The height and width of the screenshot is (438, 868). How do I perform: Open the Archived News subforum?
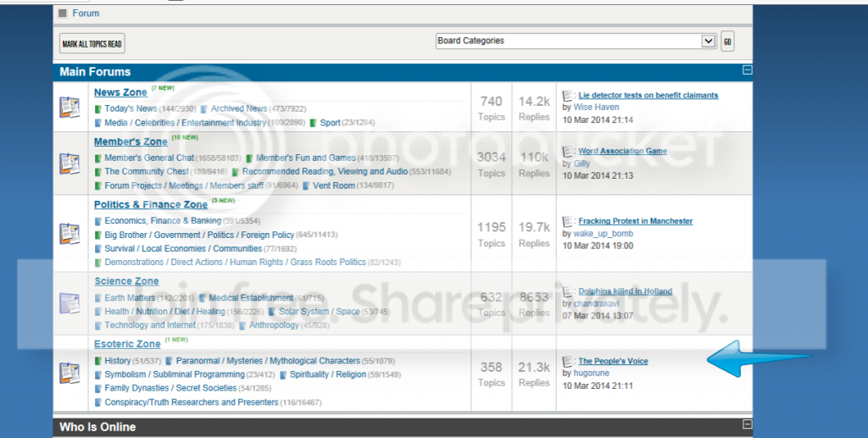pyautogui.click(x=238, y=109)
